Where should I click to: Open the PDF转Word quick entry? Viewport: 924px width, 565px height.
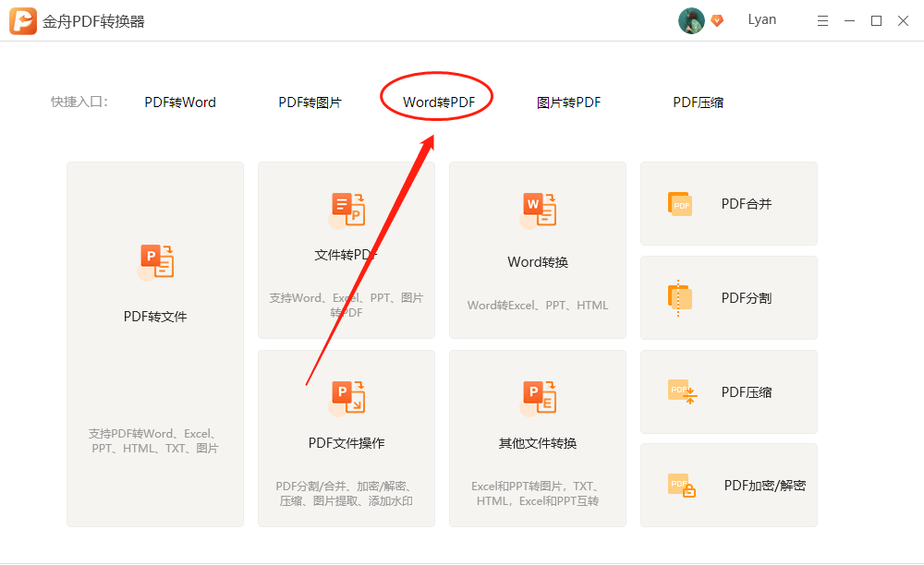pos(180,102)
